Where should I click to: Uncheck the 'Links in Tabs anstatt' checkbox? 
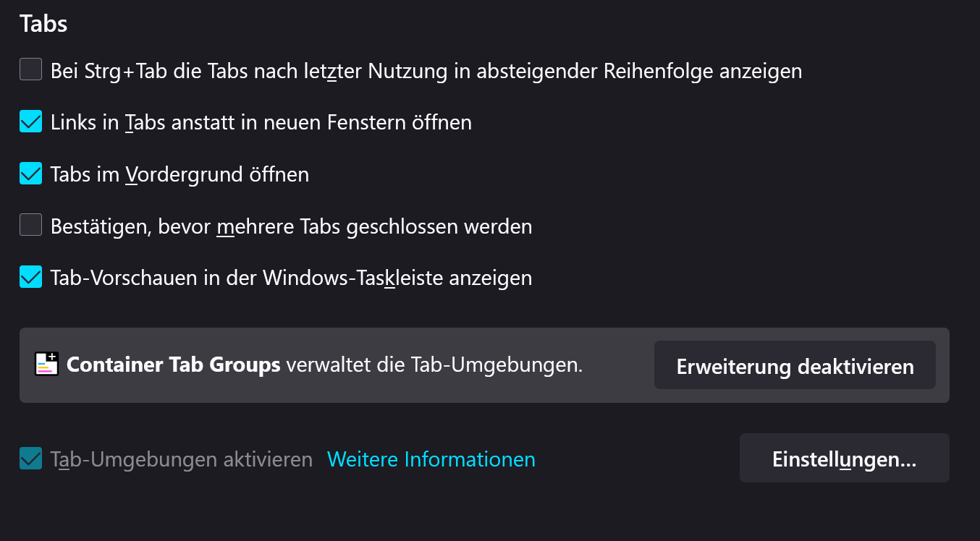tap(30, 122)
